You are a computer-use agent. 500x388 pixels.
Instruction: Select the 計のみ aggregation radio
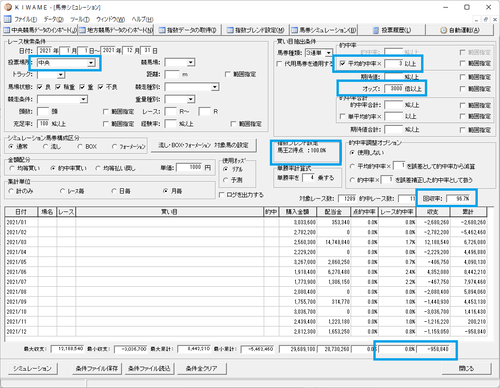coord(11,191)
